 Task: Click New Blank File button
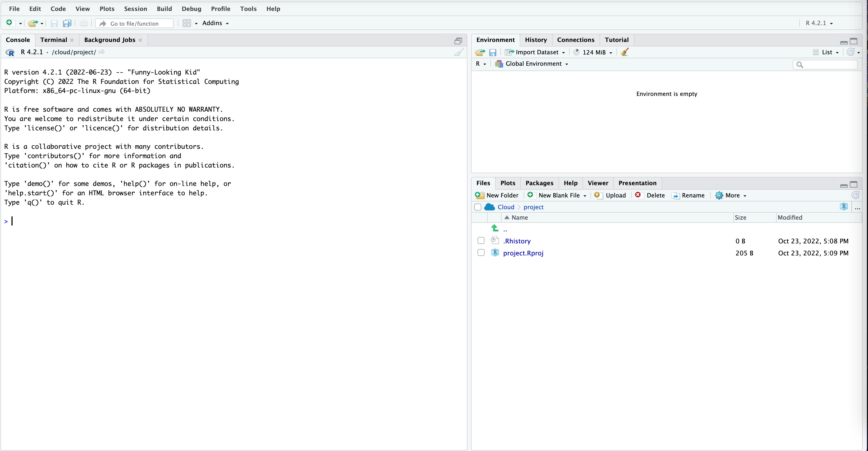556,195
